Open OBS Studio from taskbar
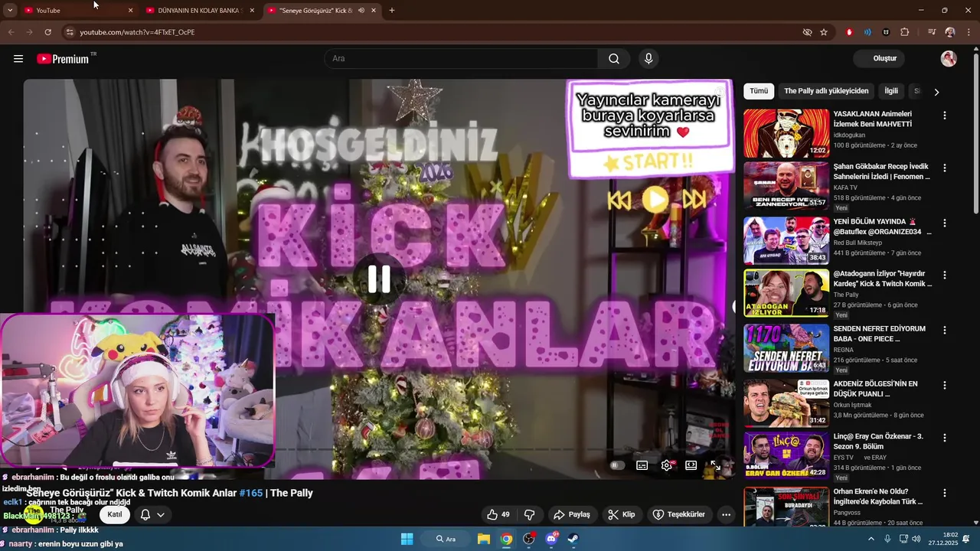The height and width of the screenshot is (551, 980). click(x=528, y=539)
